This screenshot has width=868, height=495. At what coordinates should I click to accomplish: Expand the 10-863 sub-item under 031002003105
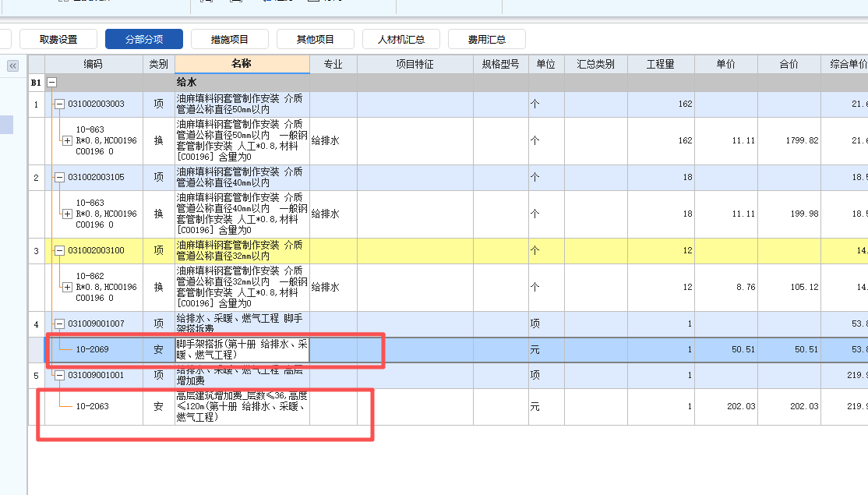(67, 214)
